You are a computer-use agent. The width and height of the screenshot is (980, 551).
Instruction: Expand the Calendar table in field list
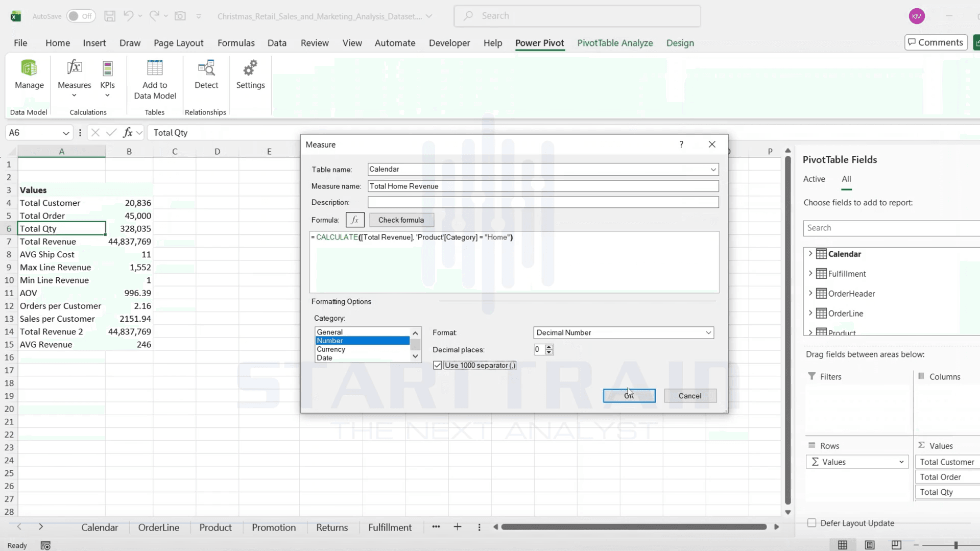tap(810, 254)
